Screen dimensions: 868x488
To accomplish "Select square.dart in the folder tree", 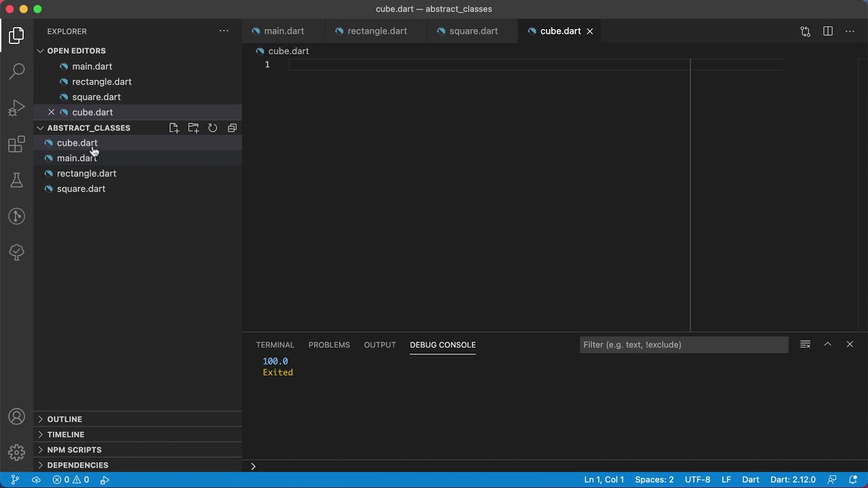I will (x=138, y=188).
